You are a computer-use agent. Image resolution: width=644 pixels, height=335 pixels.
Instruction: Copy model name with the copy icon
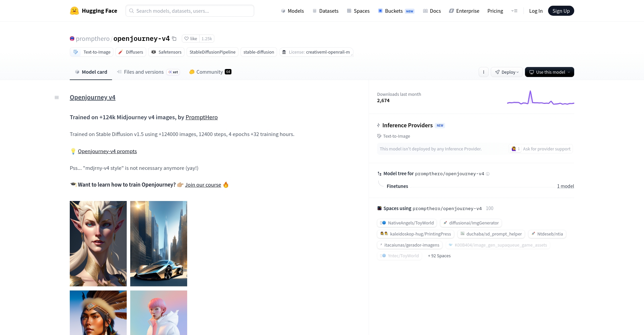174,39
